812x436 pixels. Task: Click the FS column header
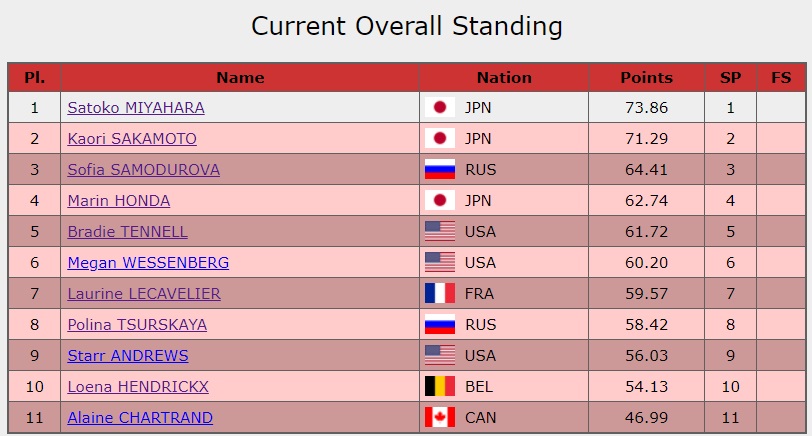coord(781,78)
